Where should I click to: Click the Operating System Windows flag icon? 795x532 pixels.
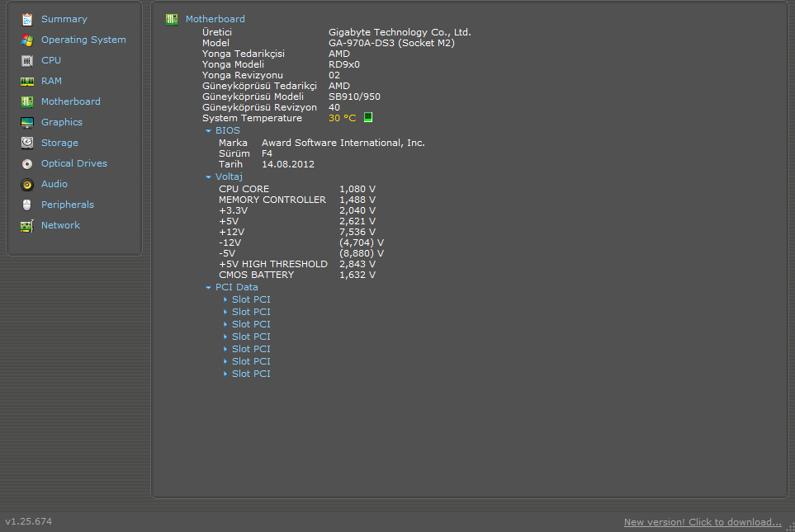27,40
